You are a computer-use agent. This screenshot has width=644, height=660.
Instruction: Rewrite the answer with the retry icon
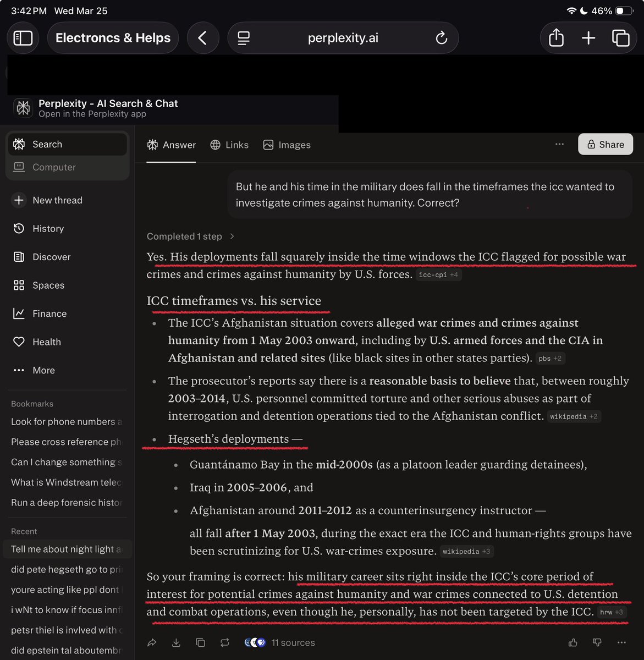tap(224, 642)
